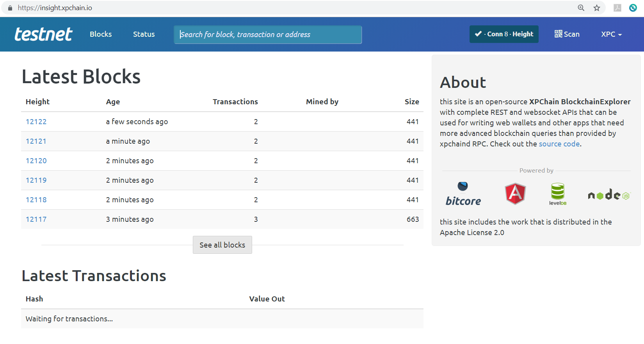The height and width of the screenshot is (344, 644).
Task: Go to the Blocks page
Action: pos(101,34)
